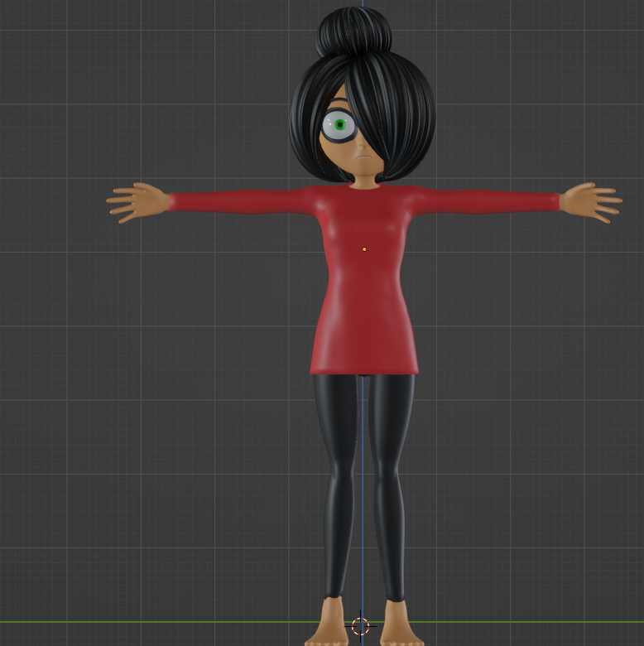The height and width of the screenshot is (646, 644).
Task: Click the blue Z axis line above the head
Action: [x=362, y=4]
